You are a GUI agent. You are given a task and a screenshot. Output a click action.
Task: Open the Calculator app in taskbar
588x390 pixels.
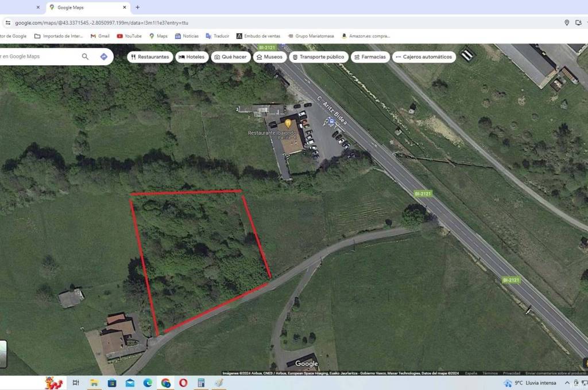pos(201,383)
